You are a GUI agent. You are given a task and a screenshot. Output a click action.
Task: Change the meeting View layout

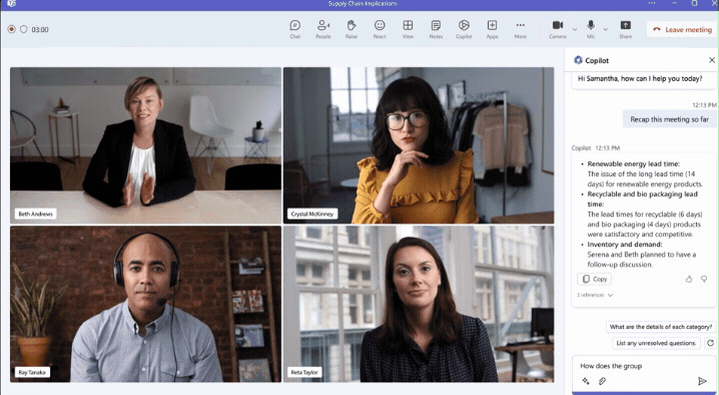pyautogui.click(x=408, y=29)
